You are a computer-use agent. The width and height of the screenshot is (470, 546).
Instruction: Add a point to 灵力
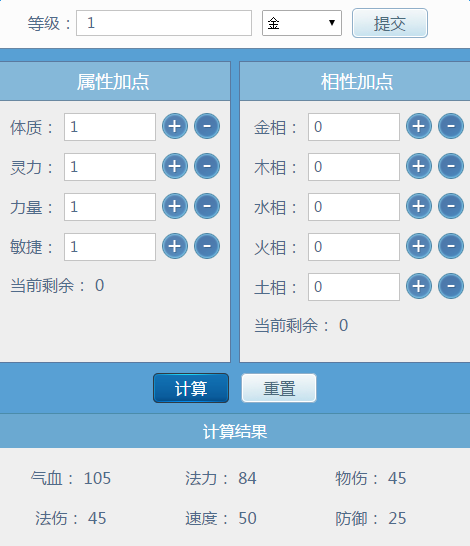pyautogui.click(x=175, y=166)
